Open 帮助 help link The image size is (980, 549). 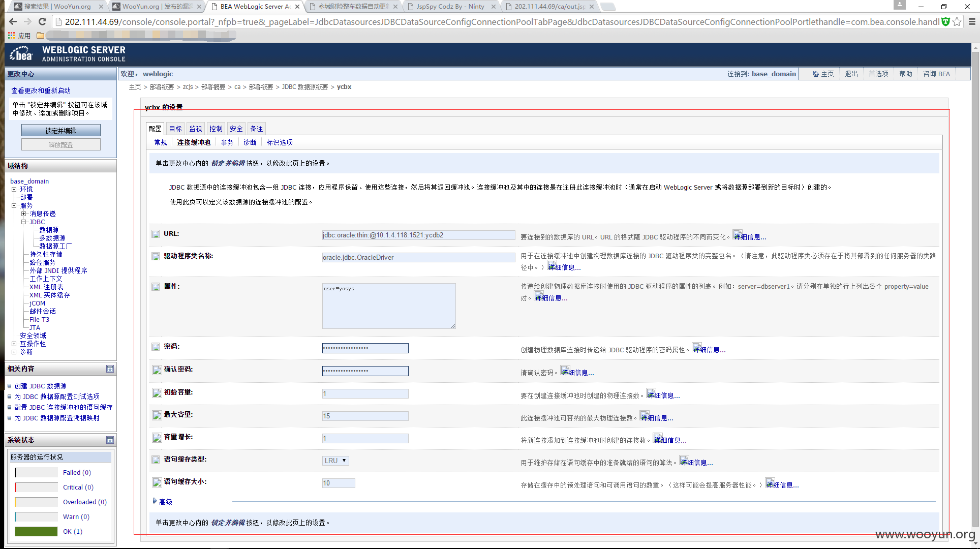coord(906,74)
